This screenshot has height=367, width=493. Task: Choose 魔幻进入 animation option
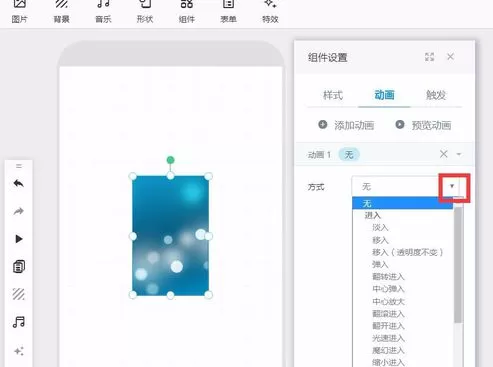[388, 350]
